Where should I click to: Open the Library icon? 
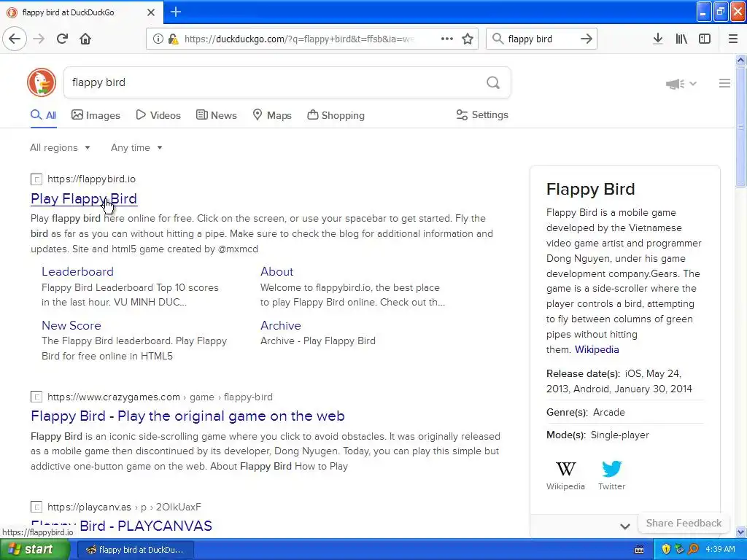[681, 39]
